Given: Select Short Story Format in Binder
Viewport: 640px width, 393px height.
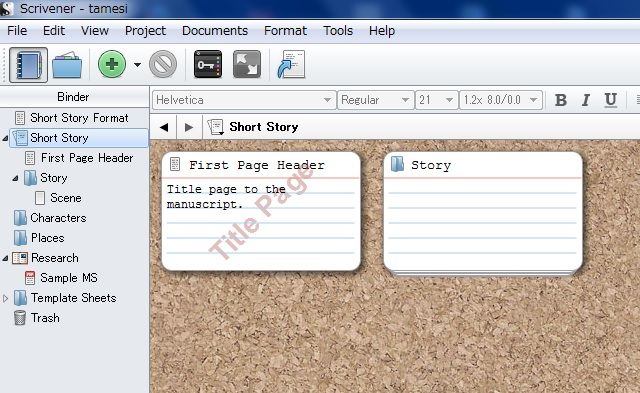Looking at the screenshot, I should (79, 118).
